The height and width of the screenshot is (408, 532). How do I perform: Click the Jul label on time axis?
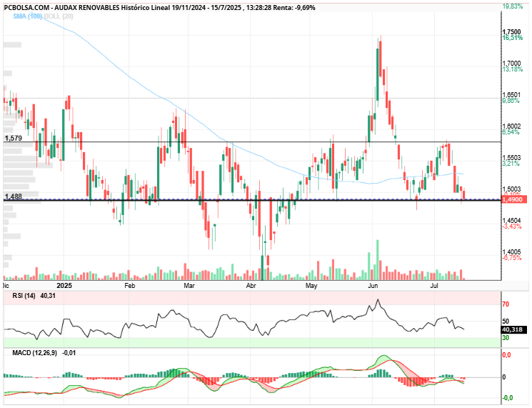pos(434,286)
